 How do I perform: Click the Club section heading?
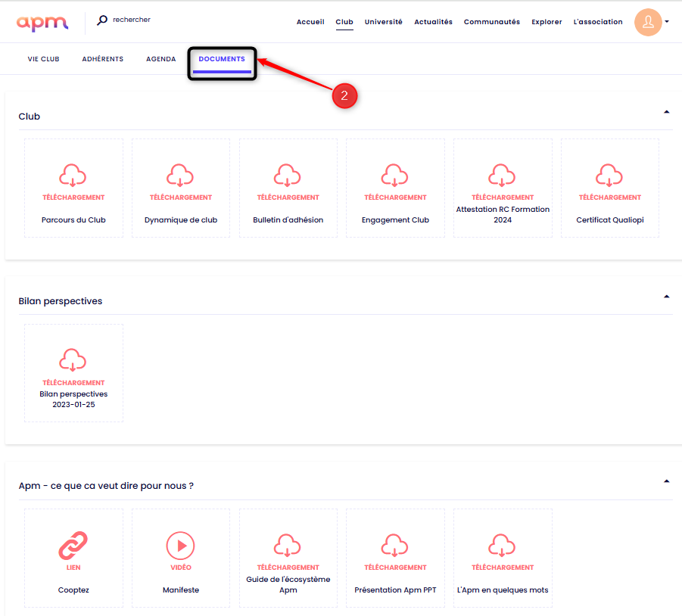[29, 117]
